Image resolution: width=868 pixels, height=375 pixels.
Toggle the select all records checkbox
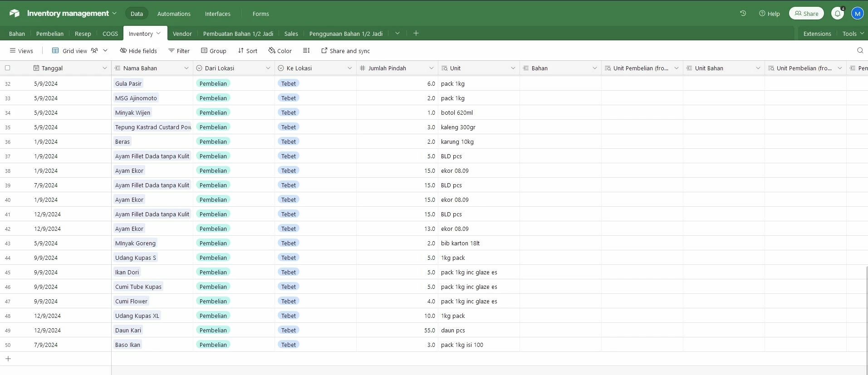pos(7,68)
